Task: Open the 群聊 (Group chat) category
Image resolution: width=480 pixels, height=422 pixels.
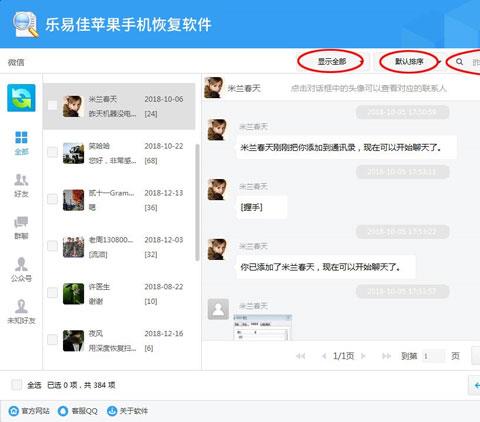Action: pos(21,228)
